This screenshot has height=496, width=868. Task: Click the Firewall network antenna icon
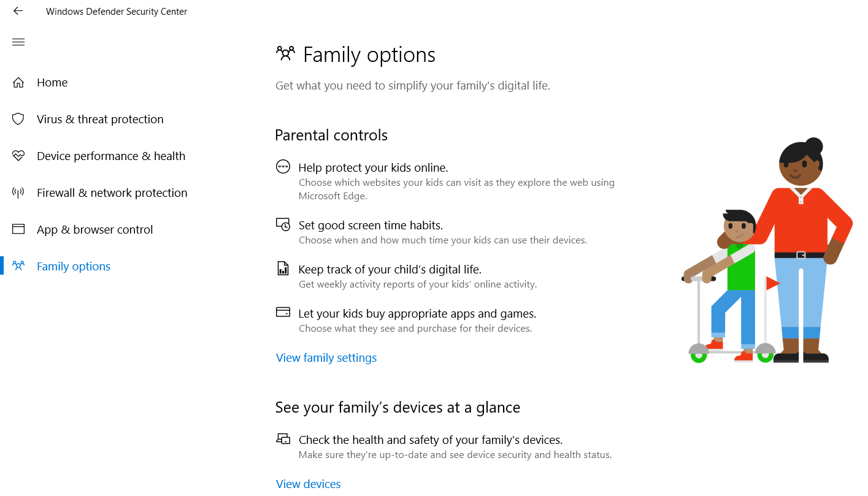[x=18, y=193]
